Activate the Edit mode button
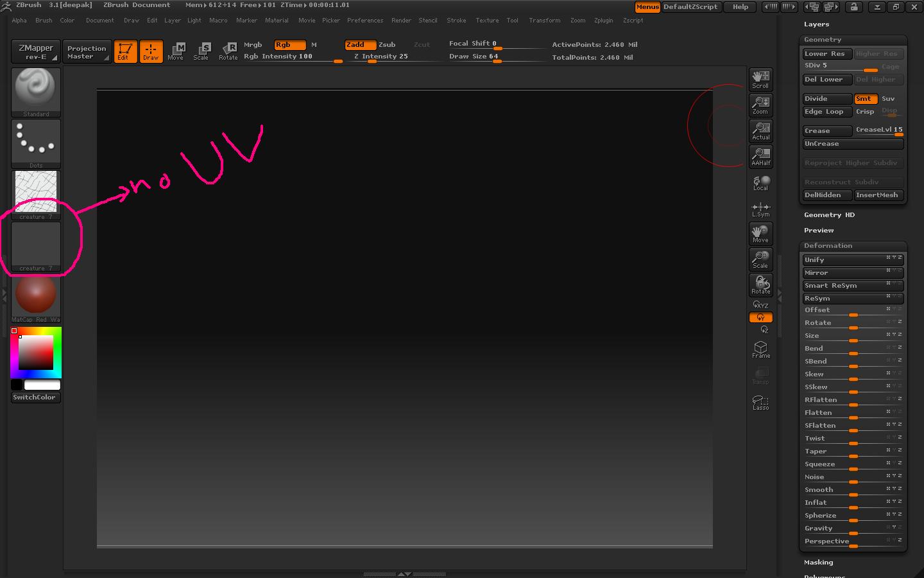Image resolution: width=924 pixels, height=578 pixels. (125, 51)
